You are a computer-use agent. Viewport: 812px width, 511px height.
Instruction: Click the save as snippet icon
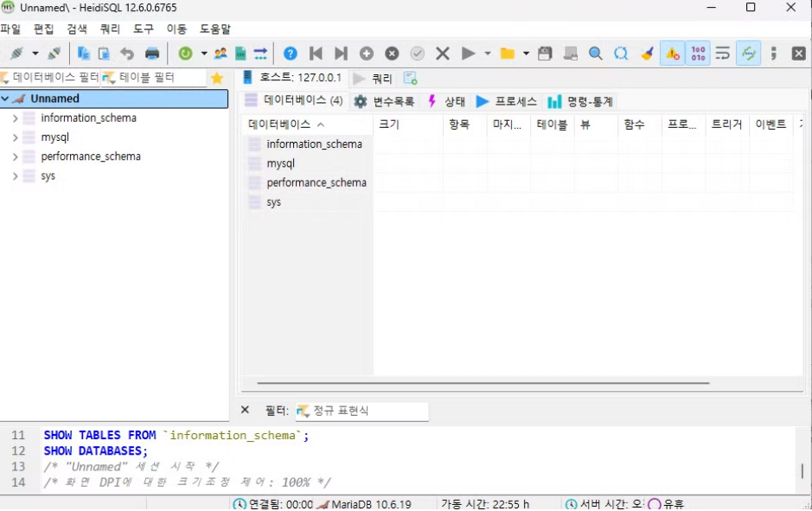pos(570,54)
